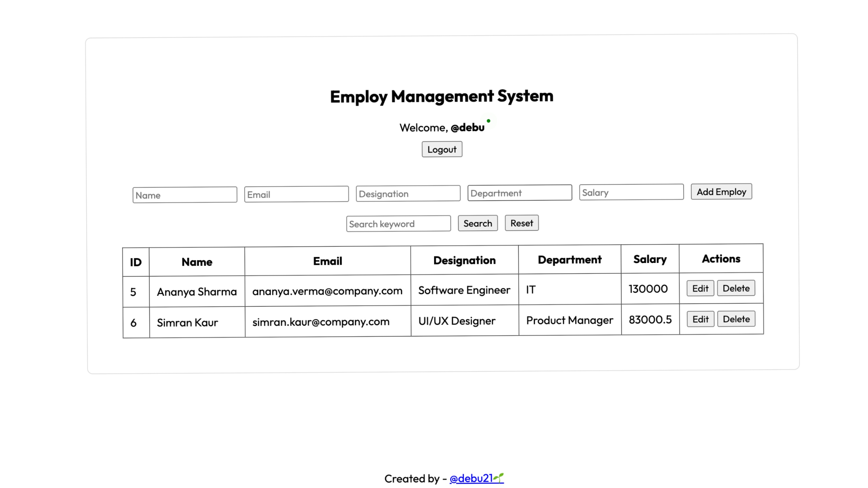Click into the Department input field

(x=519, y=193)
